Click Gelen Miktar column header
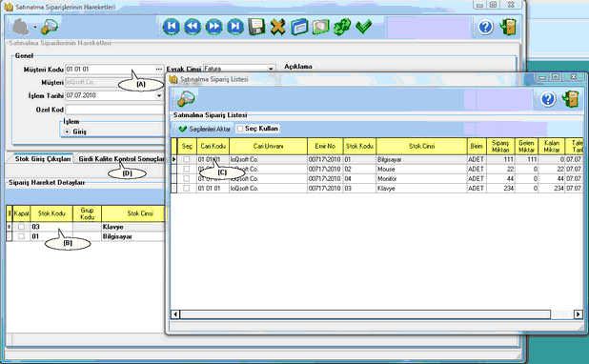The width and height of the screenshot is (589, 364). [x=526, y=146]
